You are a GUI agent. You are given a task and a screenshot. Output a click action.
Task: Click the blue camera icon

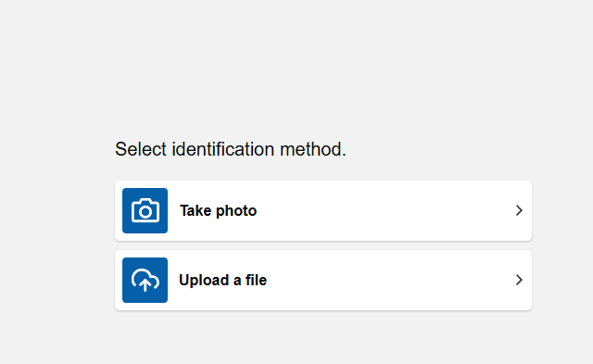[x=145, y=210]
